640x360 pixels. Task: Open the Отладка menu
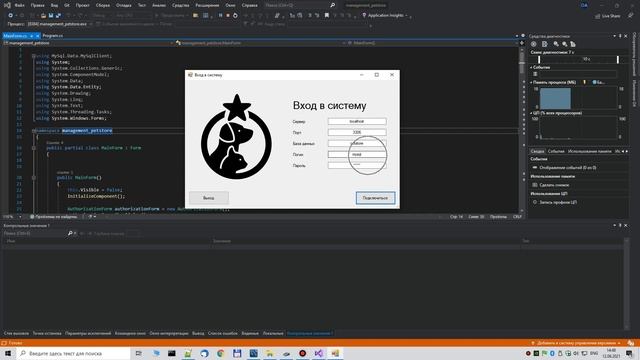[x=123, y=5]
